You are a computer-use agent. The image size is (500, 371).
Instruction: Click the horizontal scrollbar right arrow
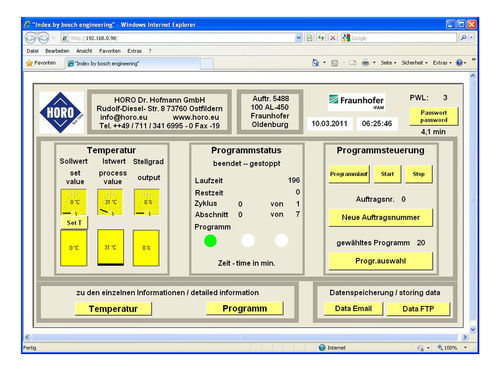[465, 337]
